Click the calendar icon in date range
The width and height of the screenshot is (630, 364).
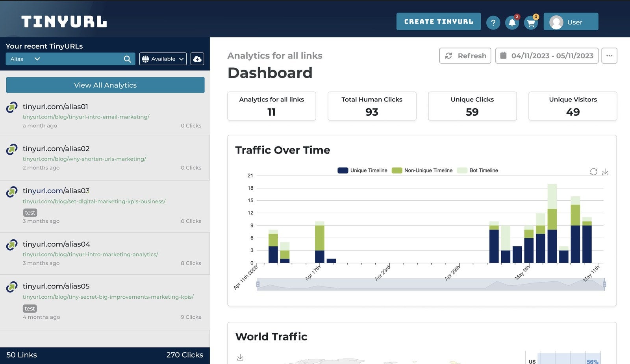point(503,55)
